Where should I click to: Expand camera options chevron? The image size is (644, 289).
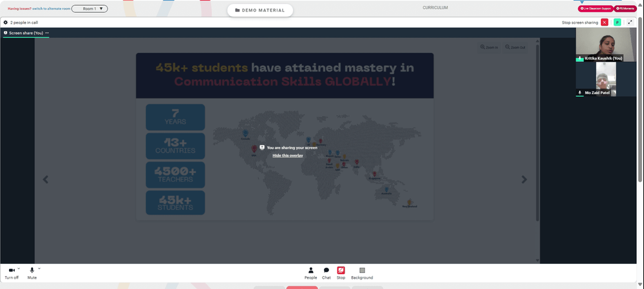[x=19, y=268]
